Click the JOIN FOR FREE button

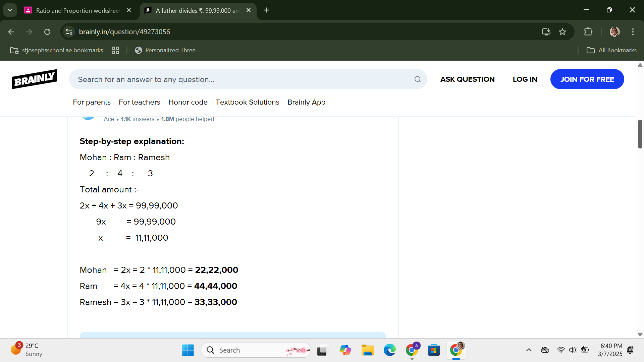coord(587,79)
